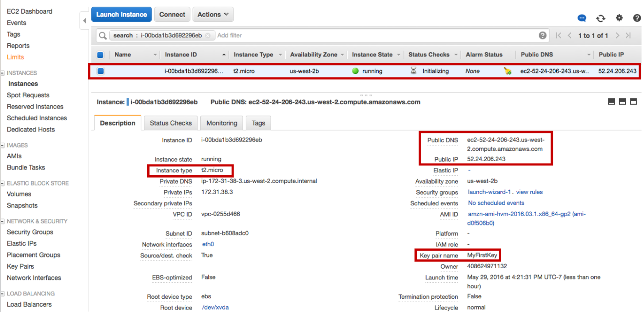644x312 pixels.
Task: Refresh the instance list
Action: [x=601, y=18]
